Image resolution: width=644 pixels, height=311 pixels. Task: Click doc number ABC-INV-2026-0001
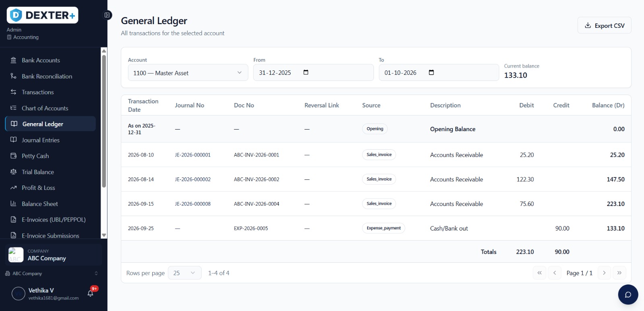click(256, 155)
